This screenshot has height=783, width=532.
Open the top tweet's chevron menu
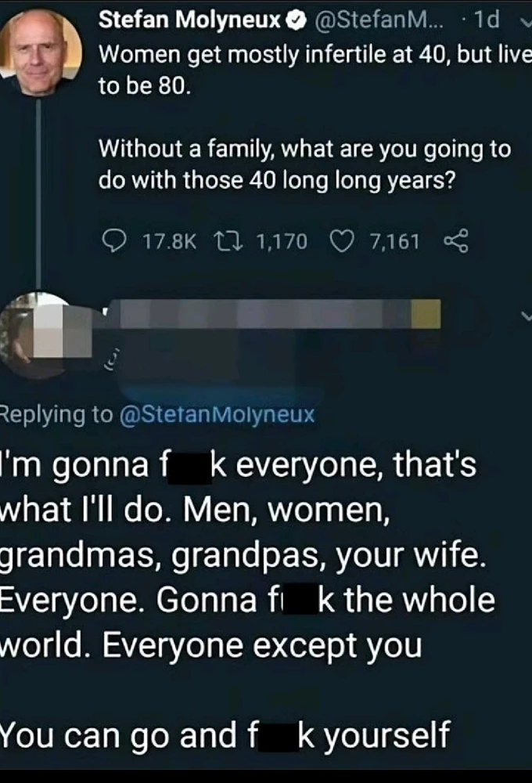(x=526, y=22)
